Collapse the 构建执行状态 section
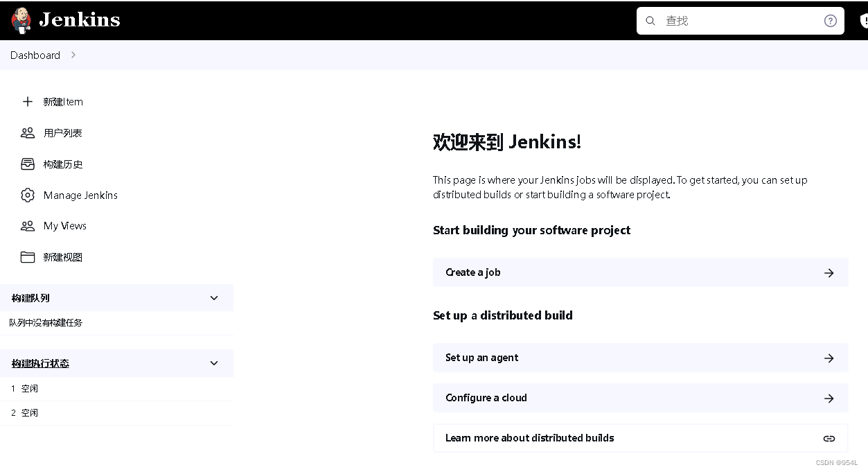 click(213, 362)
